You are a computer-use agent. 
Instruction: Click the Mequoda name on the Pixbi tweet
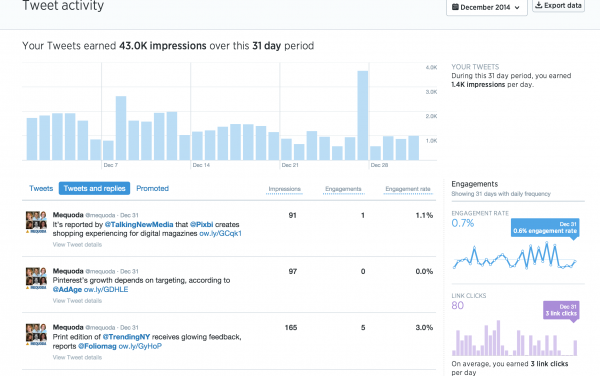68,215
